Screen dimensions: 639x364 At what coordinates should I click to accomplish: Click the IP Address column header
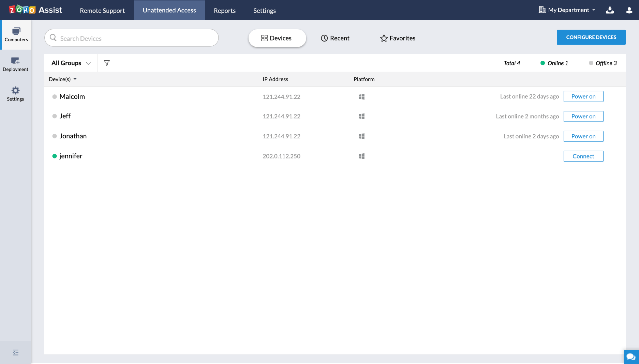(x=275, y=79)
